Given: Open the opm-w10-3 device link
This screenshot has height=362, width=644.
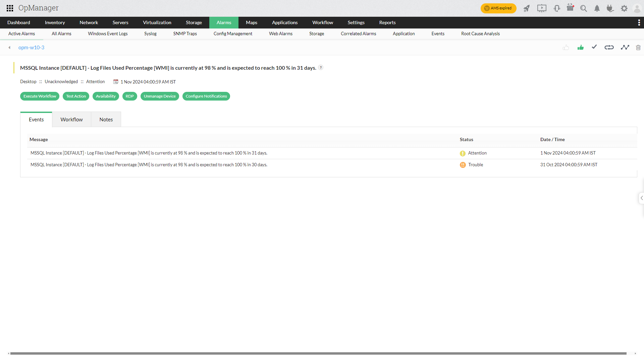Looking at the screenshot, I should click(31, 47).
